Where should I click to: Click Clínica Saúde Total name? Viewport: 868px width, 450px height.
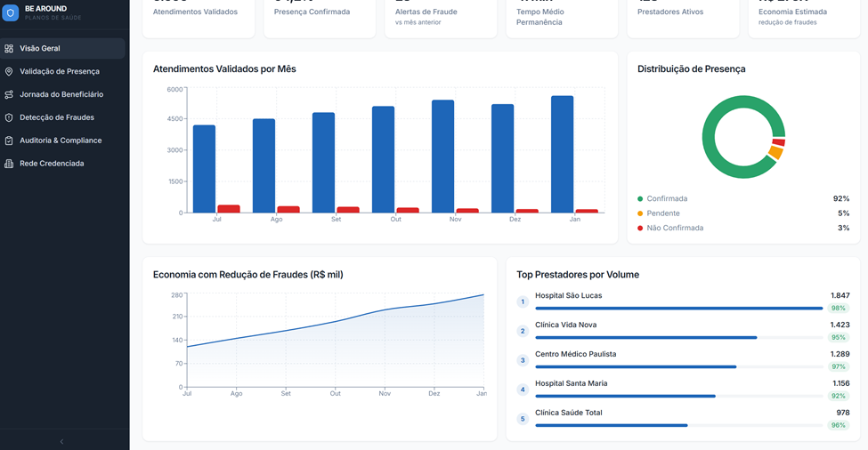coord(569,413)
